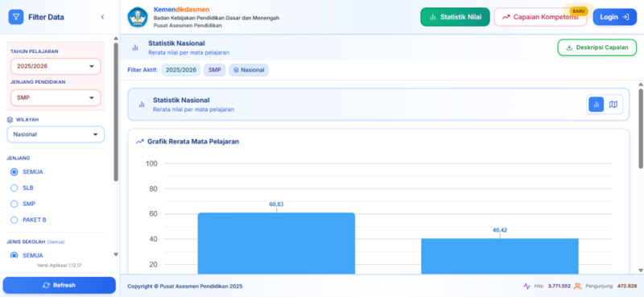Collapse the filter sidebar with the chevron
The width and height of the screenshot is (644, 297).
click(x=103, y=17)
